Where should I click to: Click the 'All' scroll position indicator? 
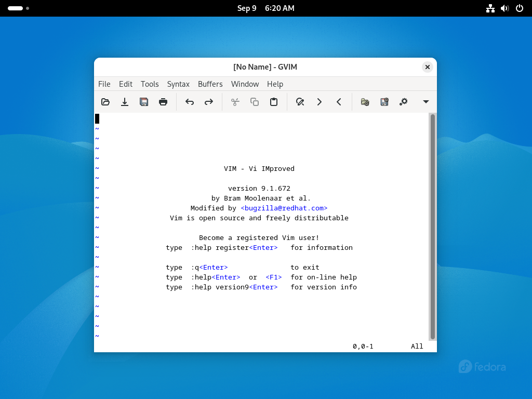(417, 346)
